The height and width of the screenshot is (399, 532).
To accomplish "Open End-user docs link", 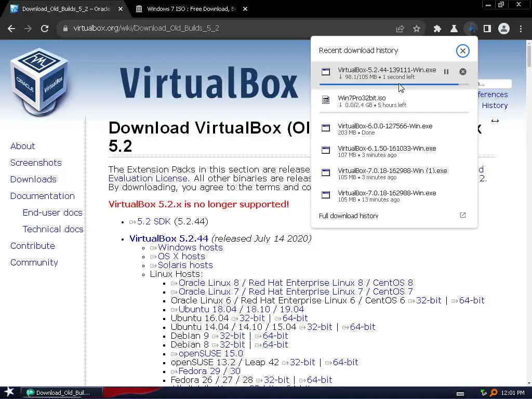I will tap(52, 212).
